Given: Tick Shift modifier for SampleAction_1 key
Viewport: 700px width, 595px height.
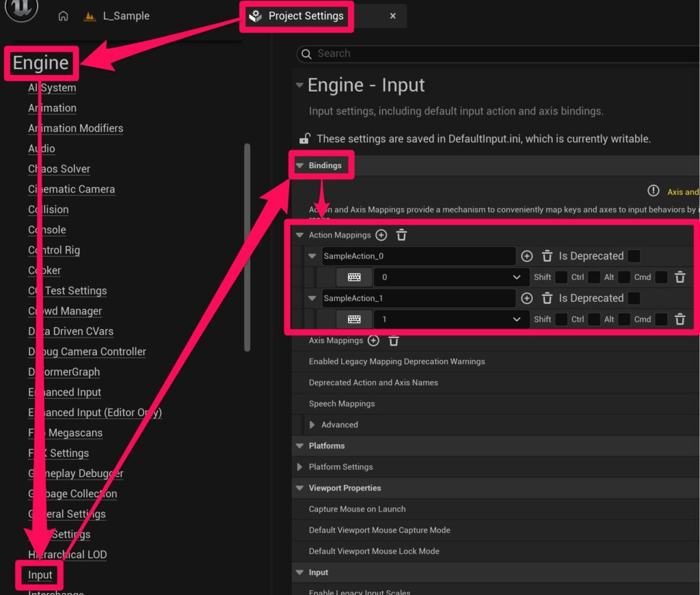Looking at the screenshot, I should [561, 319].
